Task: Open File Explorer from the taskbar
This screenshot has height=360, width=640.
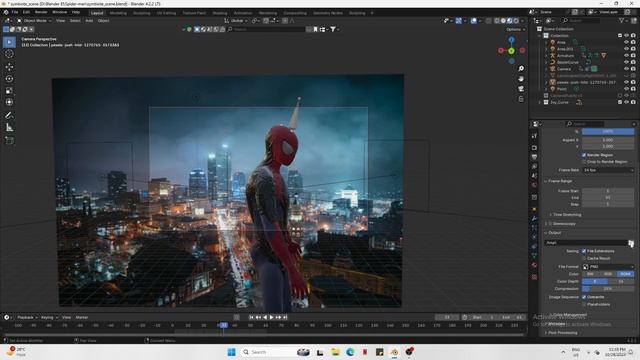Action: pos(335,352)
